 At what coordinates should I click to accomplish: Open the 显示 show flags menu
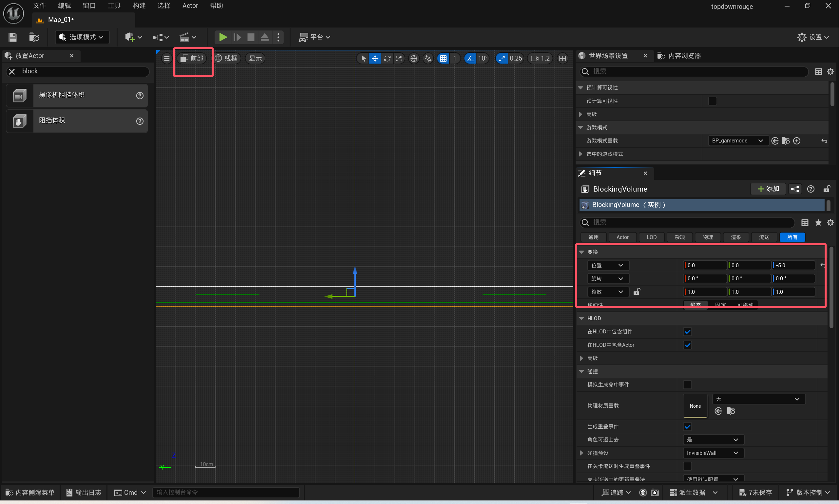click(x=256, y=58)
